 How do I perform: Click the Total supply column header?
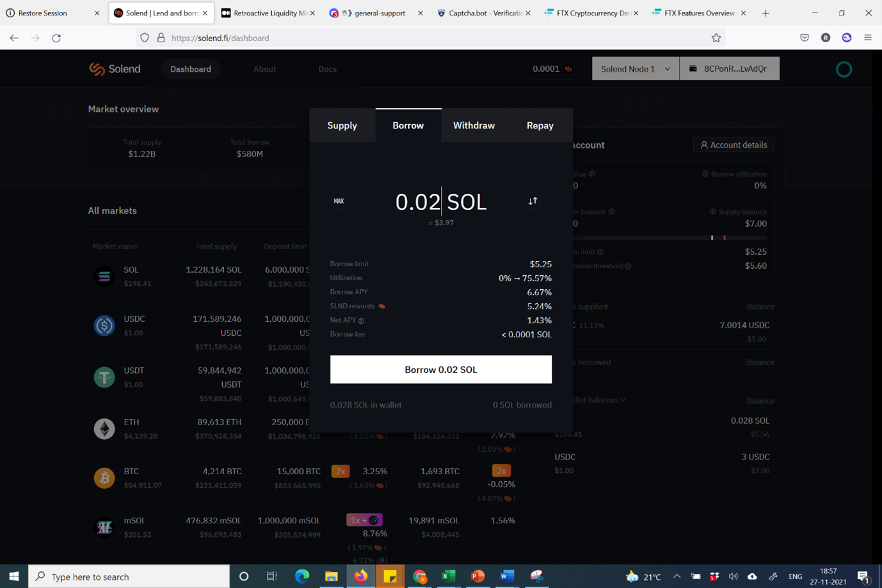216,246
